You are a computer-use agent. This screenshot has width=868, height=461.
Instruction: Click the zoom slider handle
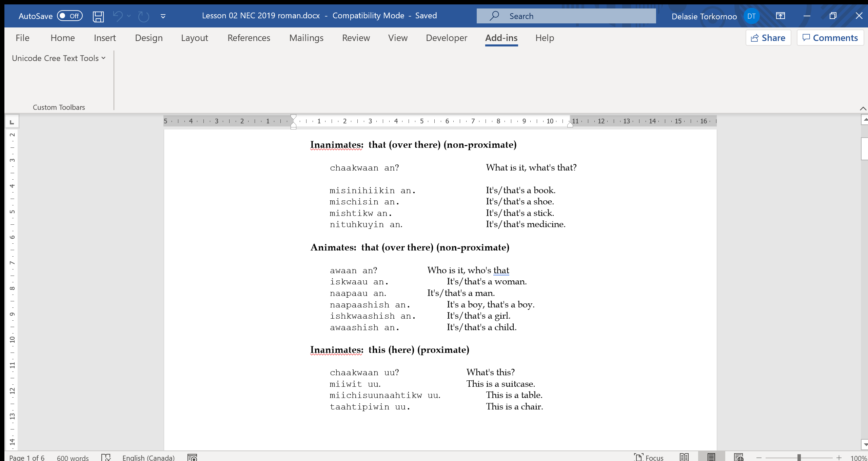click(799, 458)
